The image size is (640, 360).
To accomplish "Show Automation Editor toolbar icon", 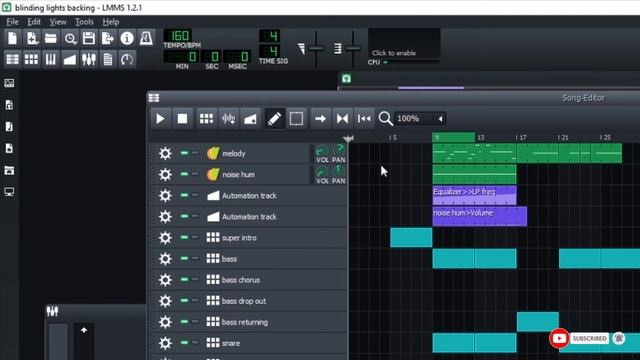I will pos(70,59).
